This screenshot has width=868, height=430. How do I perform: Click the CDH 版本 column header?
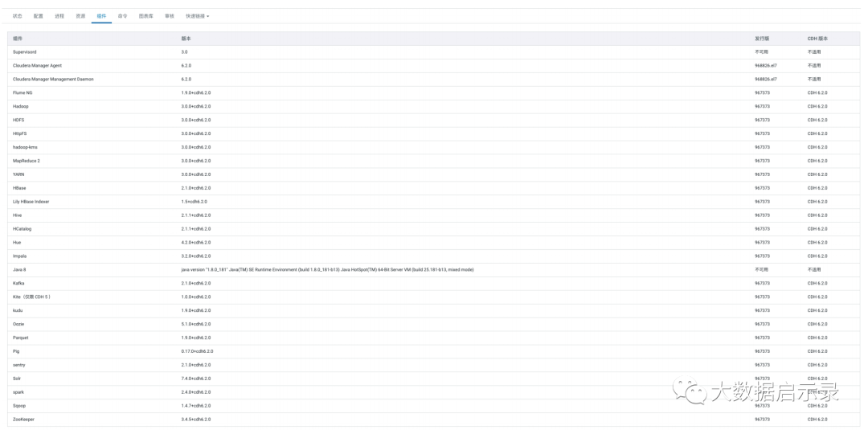[817, 39]
